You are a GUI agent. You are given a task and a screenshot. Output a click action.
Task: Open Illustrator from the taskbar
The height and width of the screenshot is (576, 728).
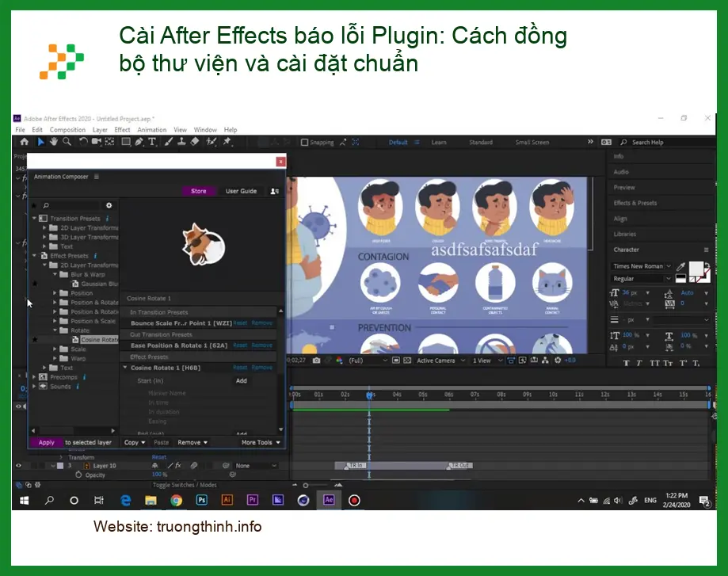tap(227, 500)
